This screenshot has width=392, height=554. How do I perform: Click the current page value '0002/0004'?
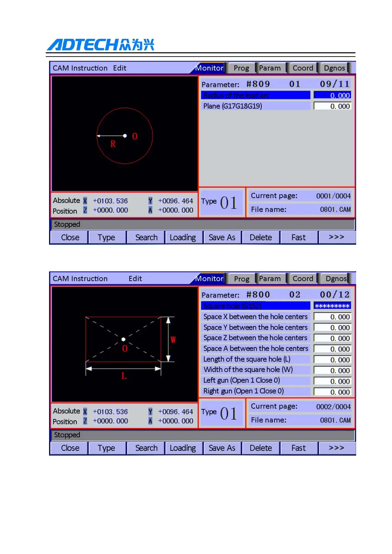point(333,407)
